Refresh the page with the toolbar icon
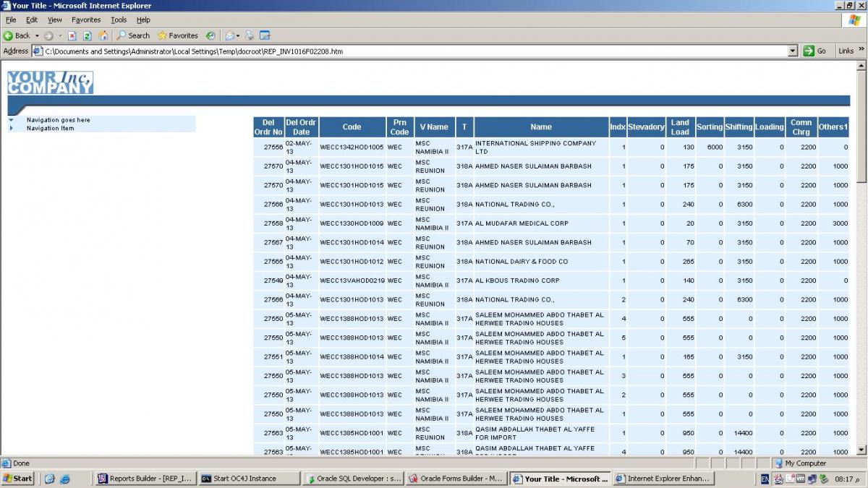The image size is (868, 488). click(x=87, y=35)
